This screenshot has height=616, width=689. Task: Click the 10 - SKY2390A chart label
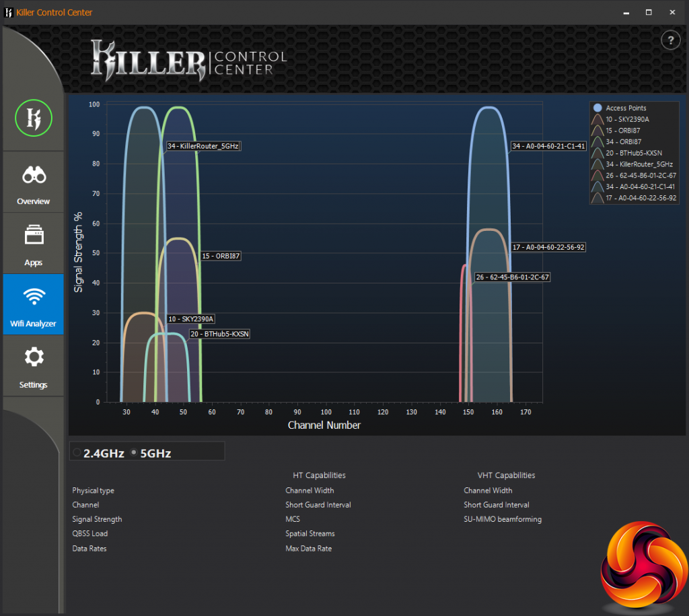click(x=191, y=319)
